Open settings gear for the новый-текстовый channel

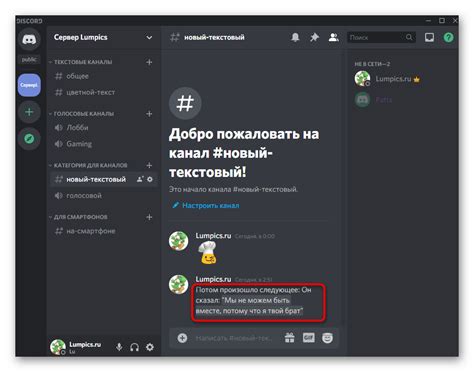click(x=150, y=179)
